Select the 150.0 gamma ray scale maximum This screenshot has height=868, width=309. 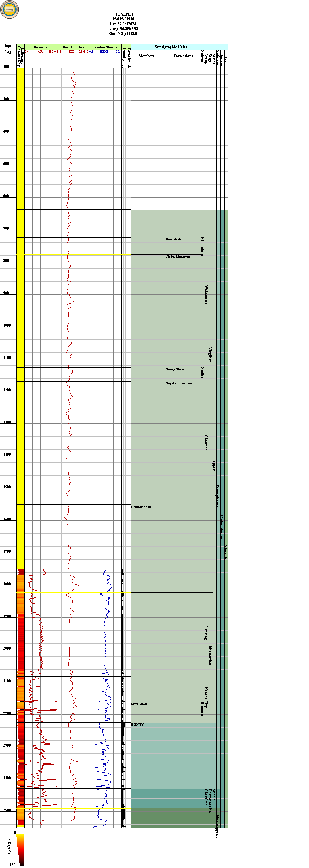pos(52,51)
